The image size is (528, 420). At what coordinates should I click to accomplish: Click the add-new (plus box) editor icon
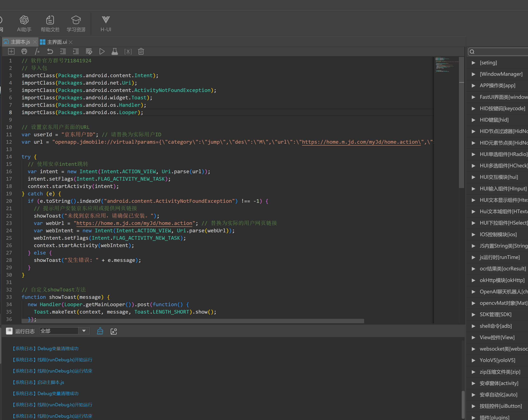[x=11, y=51]
